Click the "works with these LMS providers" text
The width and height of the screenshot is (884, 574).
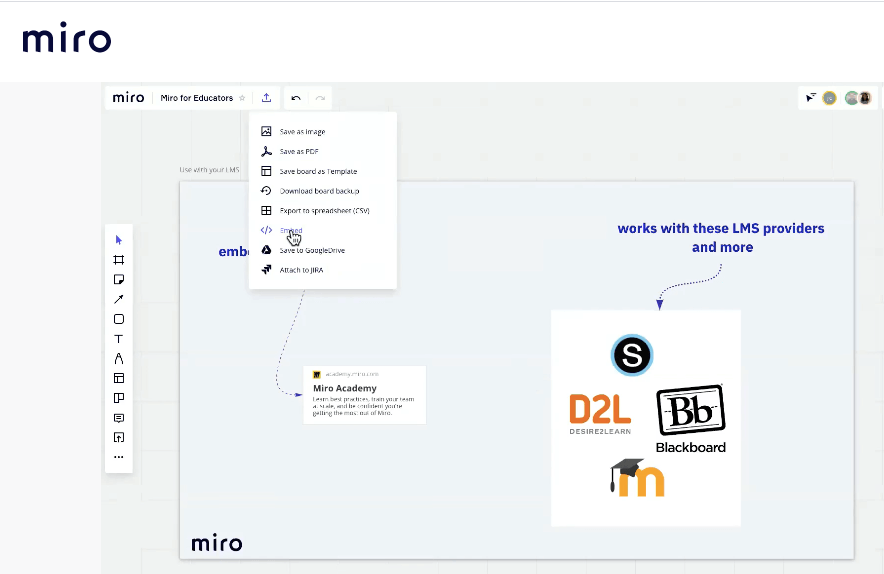(x=721, y=228)
